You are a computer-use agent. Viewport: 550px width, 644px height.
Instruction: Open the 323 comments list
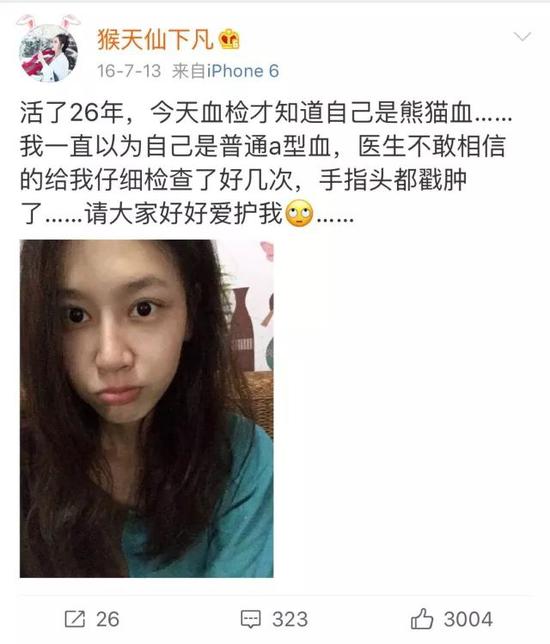[x=290, y=619]
